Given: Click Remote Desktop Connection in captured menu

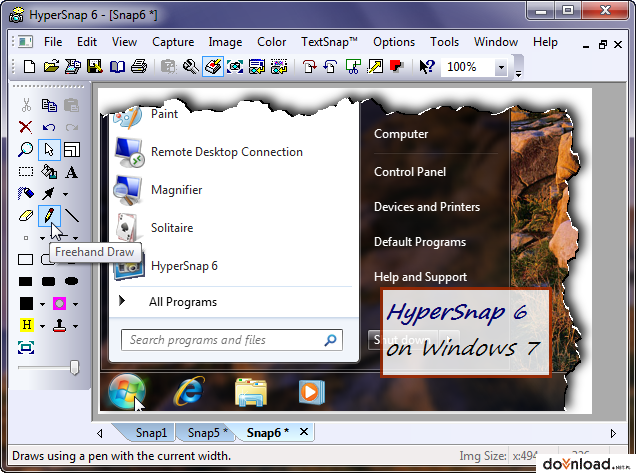Looking at the screenshot, I should (227, 152).
